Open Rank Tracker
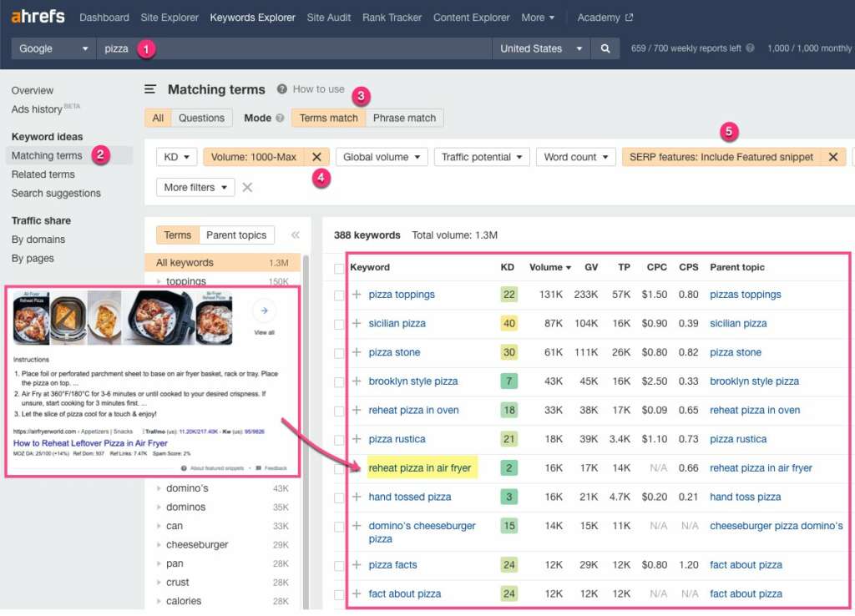Screen dimensions: 855x616 pos(392,18)
